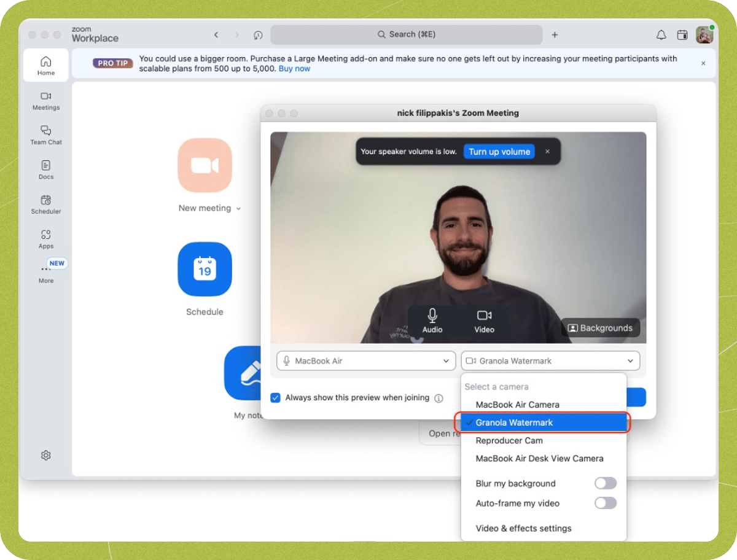Open the Granola Watermark camera dropdown

pyautogui.click(x=550, y=361)
